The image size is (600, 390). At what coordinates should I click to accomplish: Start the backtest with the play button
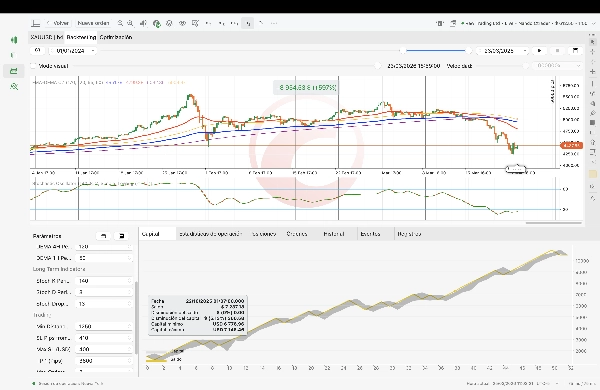(x=540, y=51)
